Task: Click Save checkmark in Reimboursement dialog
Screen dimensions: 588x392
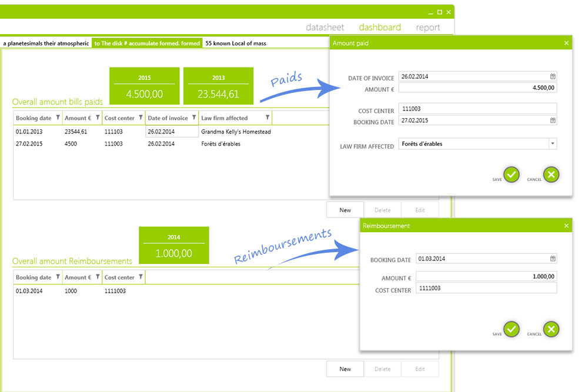Action: coord(512,330)
